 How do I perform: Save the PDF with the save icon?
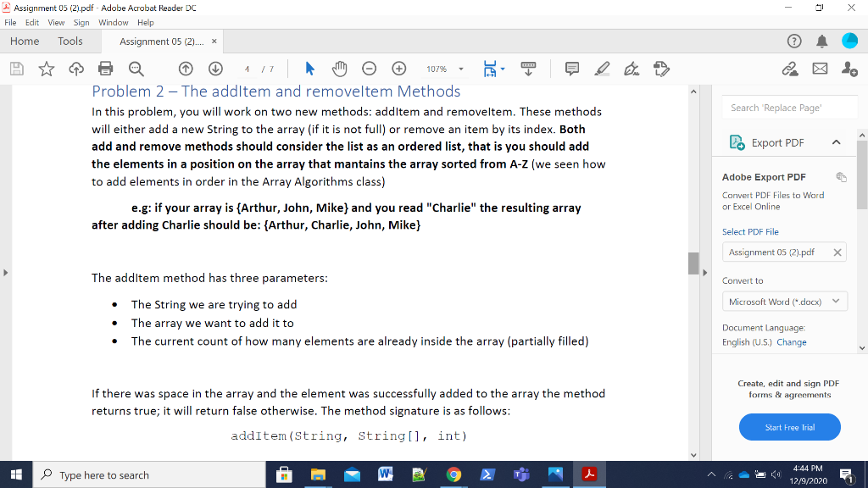pos(16,69)
